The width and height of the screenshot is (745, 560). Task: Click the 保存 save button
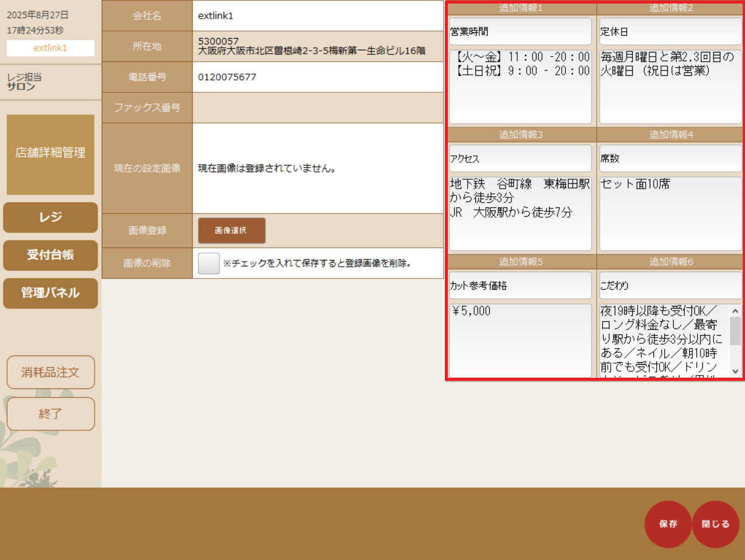667,524
